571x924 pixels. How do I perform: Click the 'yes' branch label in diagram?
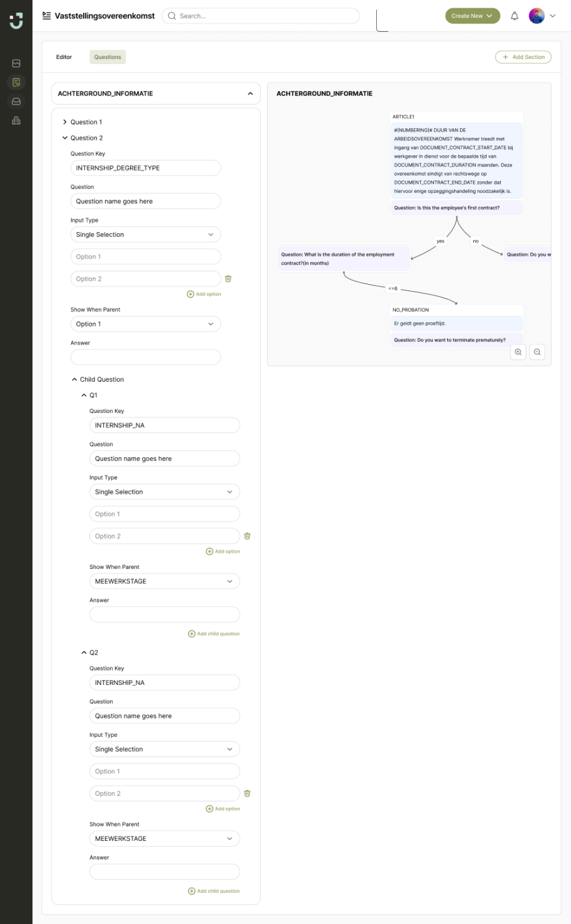(x=440, y=242)
